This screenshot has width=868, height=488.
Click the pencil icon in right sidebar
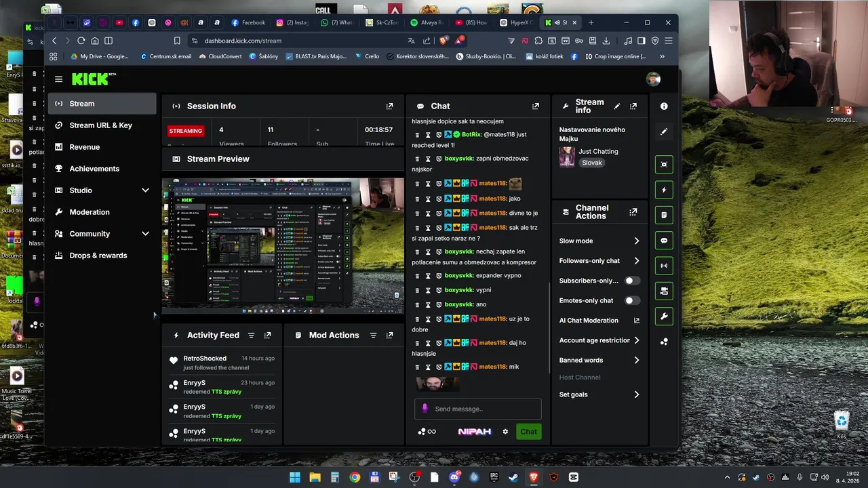664,131
